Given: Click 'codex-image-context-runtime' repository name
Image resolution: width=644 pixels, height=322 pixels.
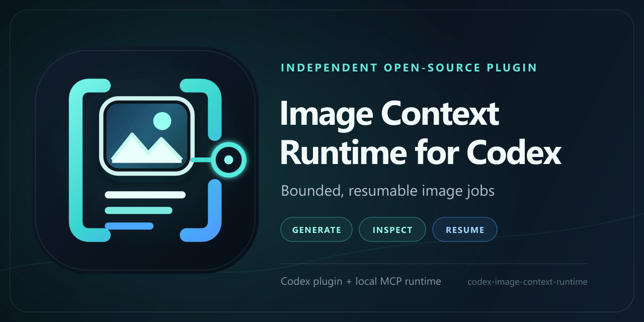Looking at the screenshot, I should (x=527, y=282).
